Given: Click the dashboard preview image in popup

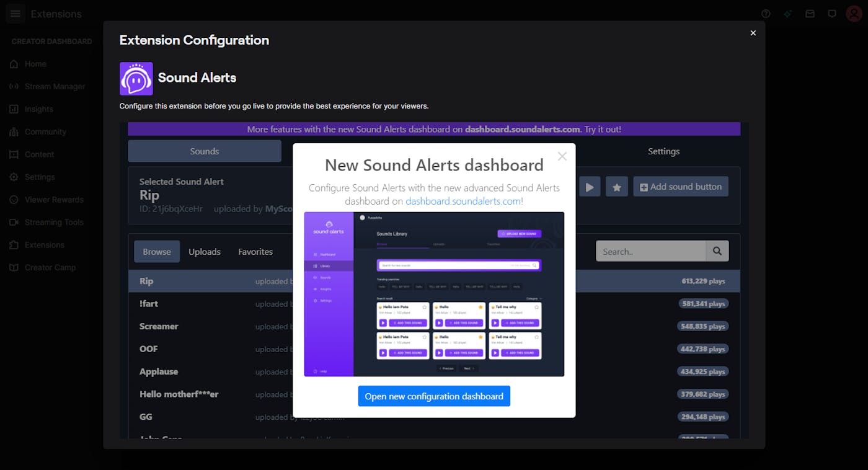Looking at the screenshot, I should point(434,294).
